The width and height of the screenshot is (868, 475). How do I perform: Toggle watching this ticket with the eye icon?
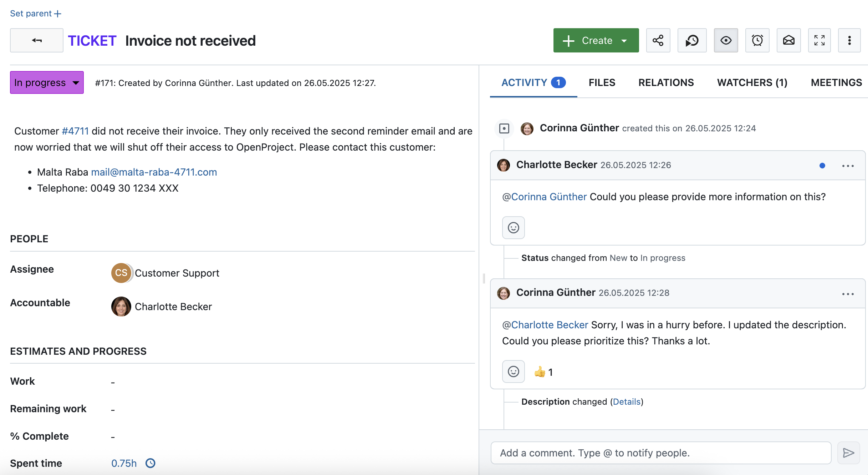(x=726, y=40)
